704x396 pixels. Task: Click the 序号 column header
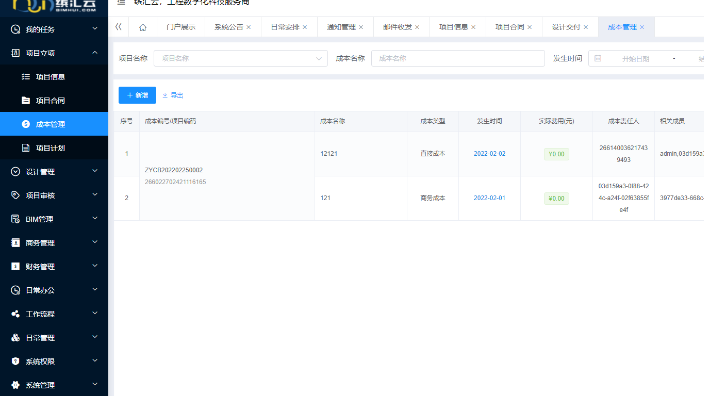126,121
